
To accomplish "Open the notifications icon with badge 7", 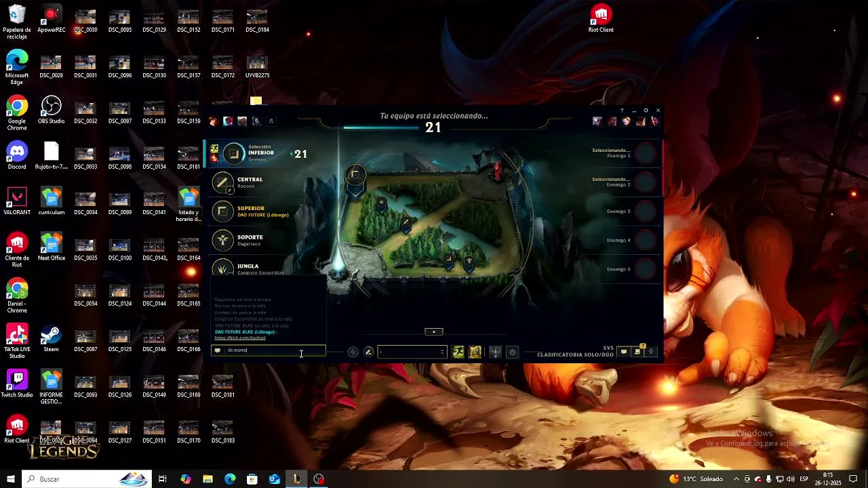I will tap(637, 351).
